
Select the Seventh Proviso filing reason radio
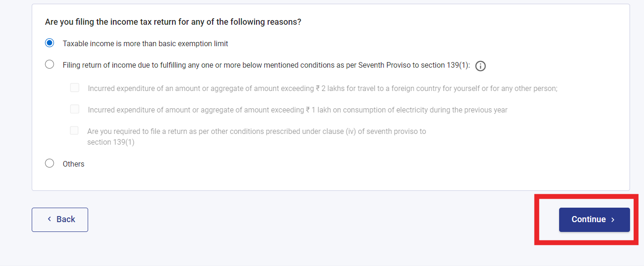click(x=49, y=64)
